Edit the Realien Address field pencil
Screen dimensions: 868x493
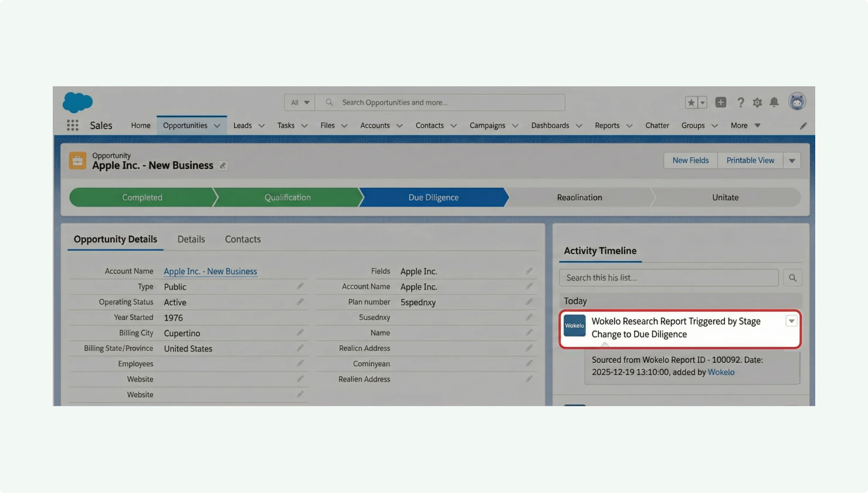pyautogui.click(x=529, y=379)
